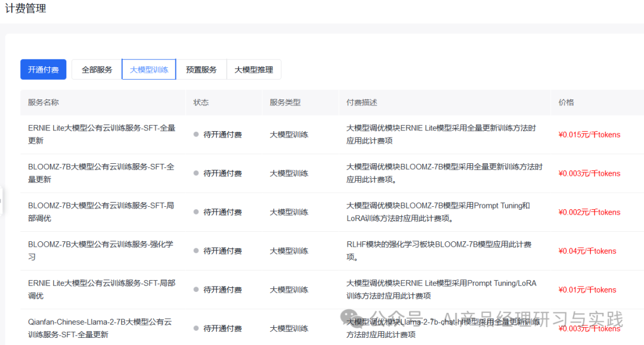Click the ¥0.002元/千tokens price

pos(589,212)
